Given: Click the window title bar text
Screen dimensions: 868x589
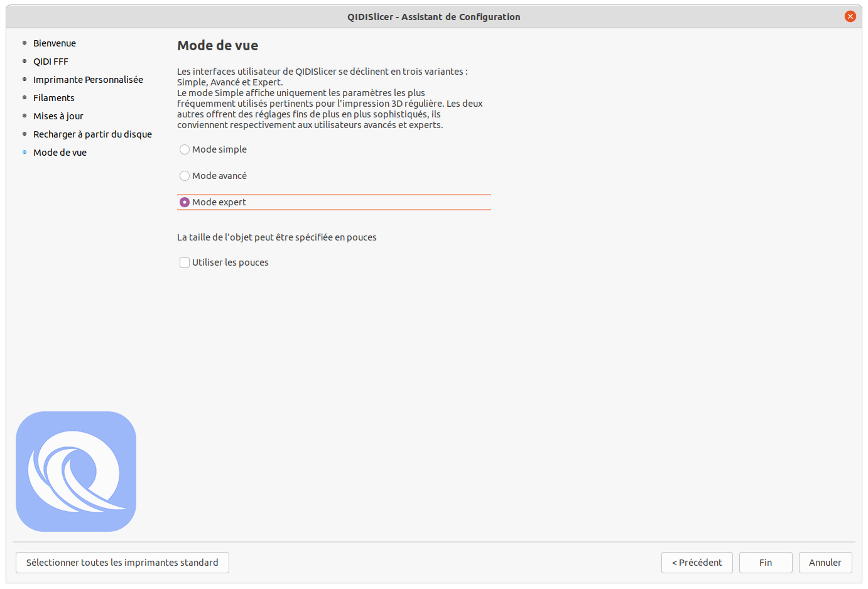Looking at the screenshot, I should pyautogui.click(x=433, y=17).
